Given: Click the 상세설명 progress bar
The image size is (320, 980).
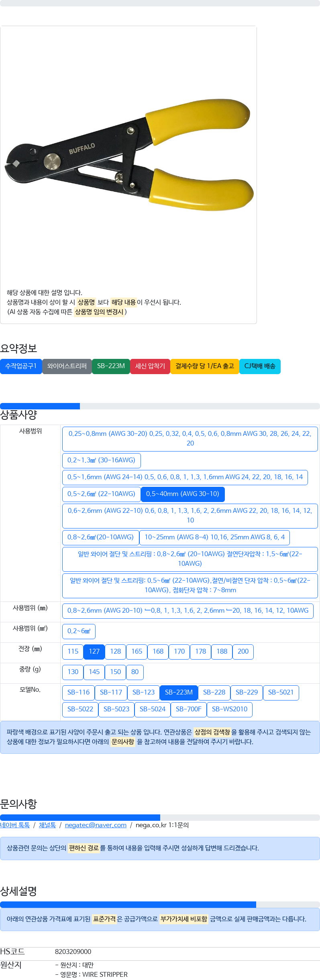Looking at the screenshot, I should point(160,905).
